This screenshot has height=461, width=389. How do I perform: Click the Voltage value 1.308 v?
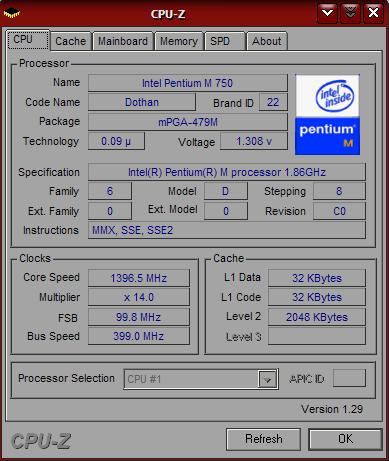pyautogui.click(x=254, y=141)
